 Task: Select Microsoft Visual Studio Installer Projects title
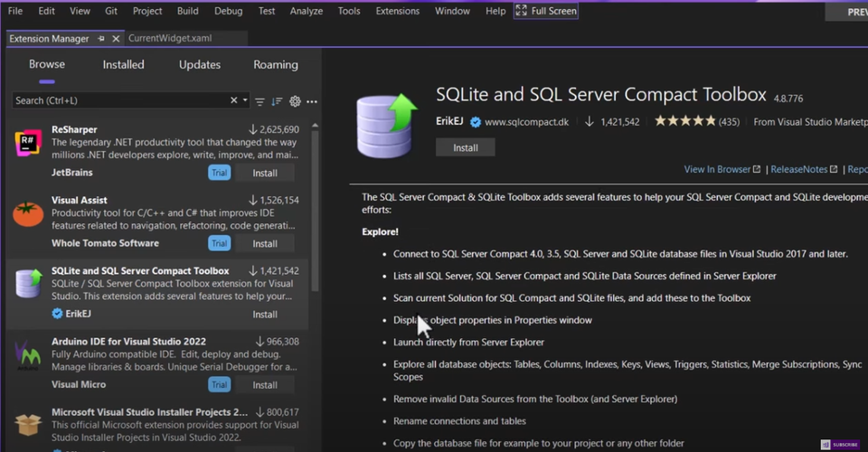[149, 412]
